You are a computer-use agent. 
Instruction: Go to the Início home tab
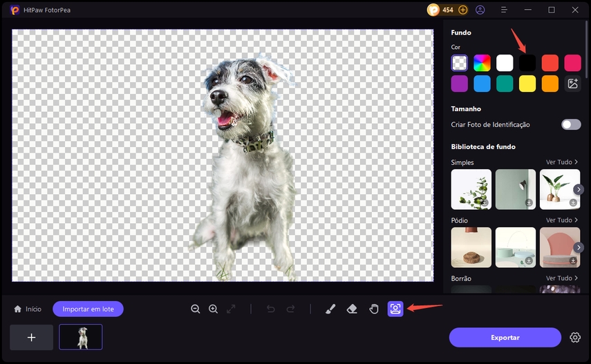[x=28, y=309]
